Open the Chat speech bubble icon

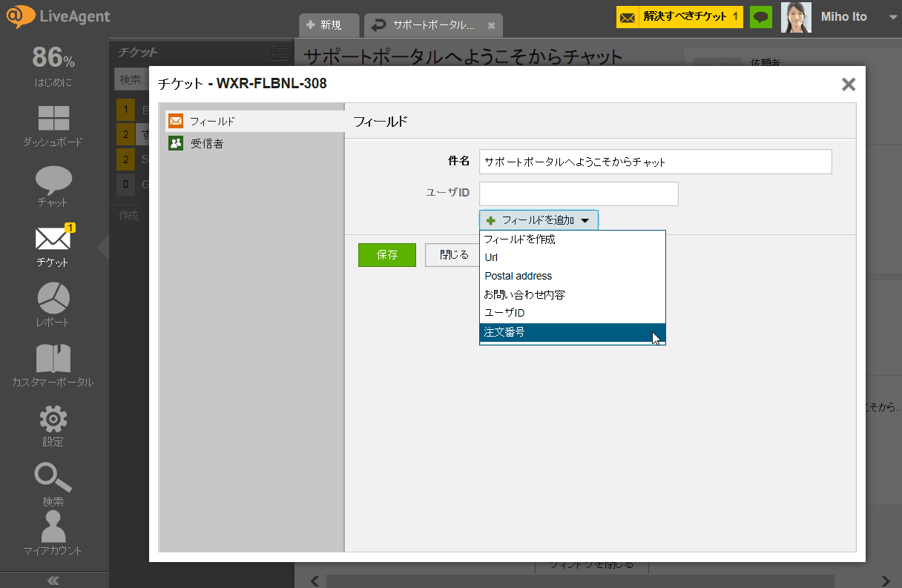53,180
